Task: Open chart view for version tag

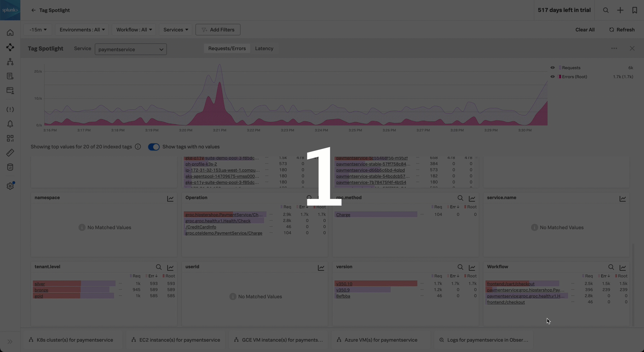Action: point(472,268)
